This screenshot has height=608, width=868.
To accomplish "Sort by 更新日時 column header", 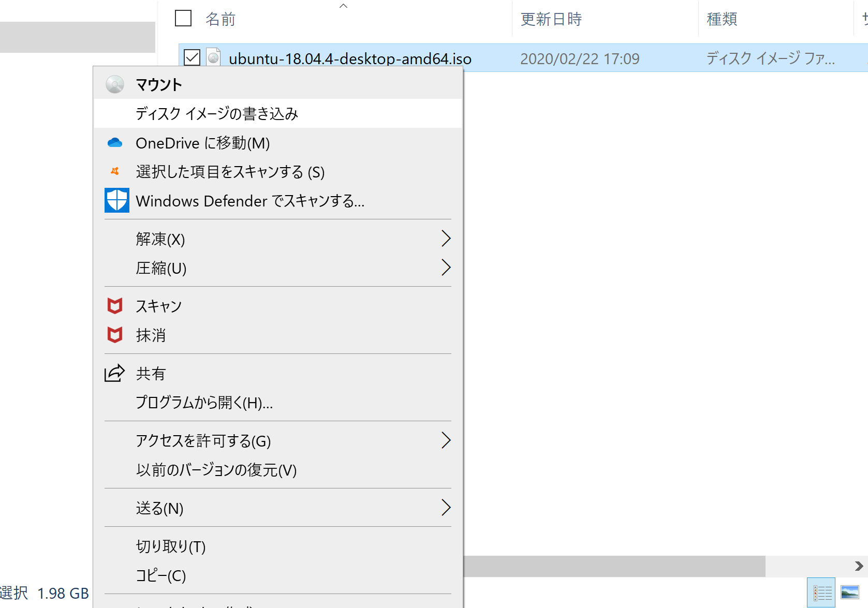I will 551,19.
